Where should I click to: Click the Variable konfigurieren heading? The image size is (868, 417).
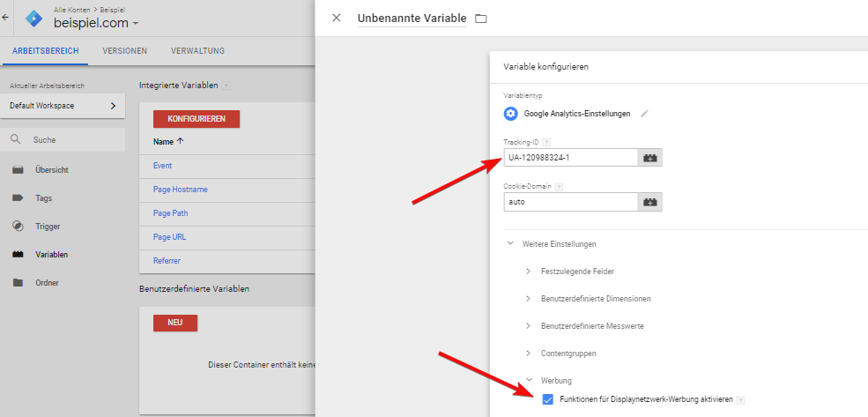[x=545, y=67]
